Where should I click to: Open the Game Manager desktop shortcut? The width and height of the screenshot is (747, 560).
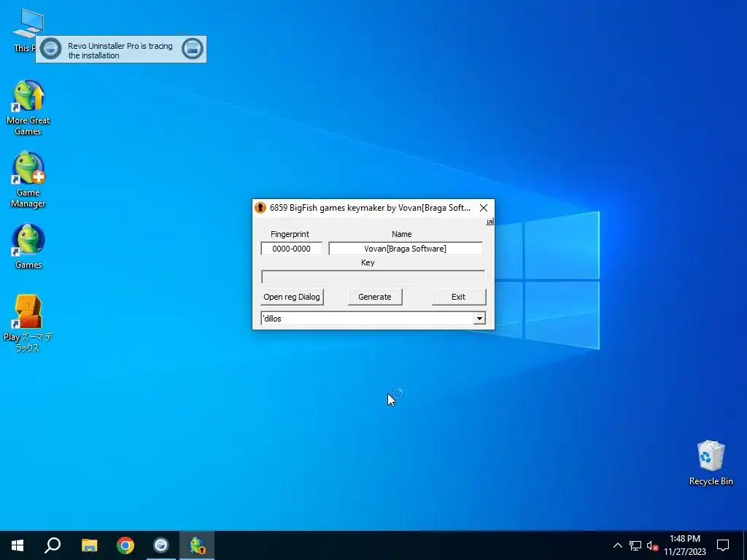point(28,180)
